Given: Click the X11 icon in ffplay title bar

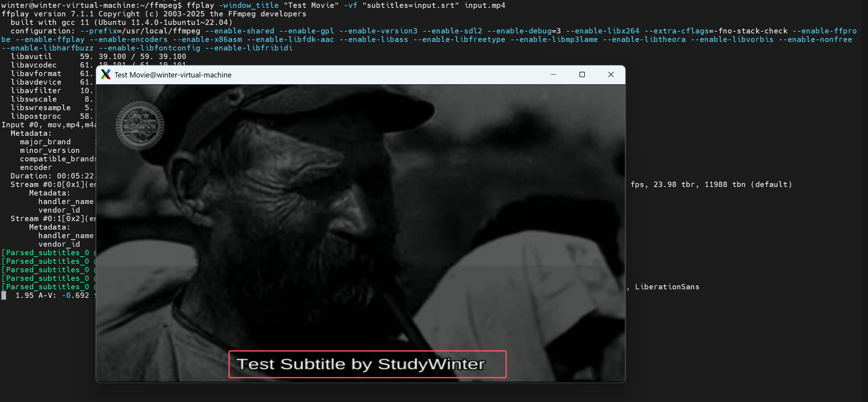Looking at the screenshot, I should tap(106, 75).
